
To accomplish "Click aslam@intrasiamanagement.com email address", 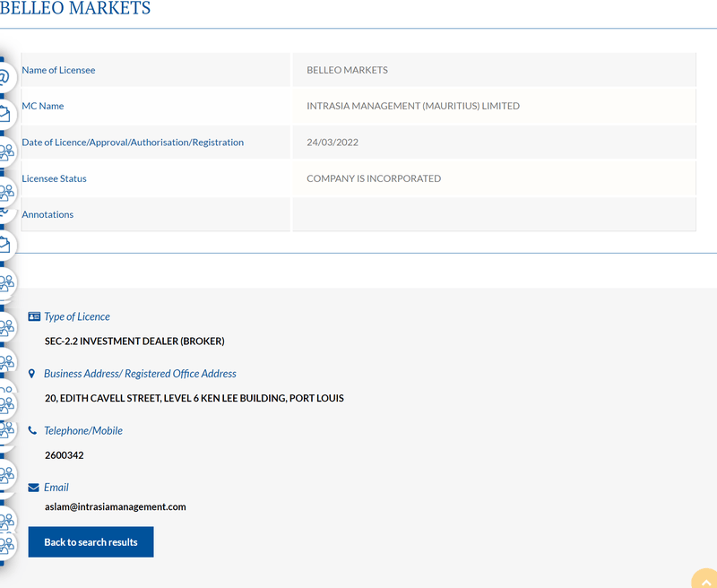I will tap(116, 506).
